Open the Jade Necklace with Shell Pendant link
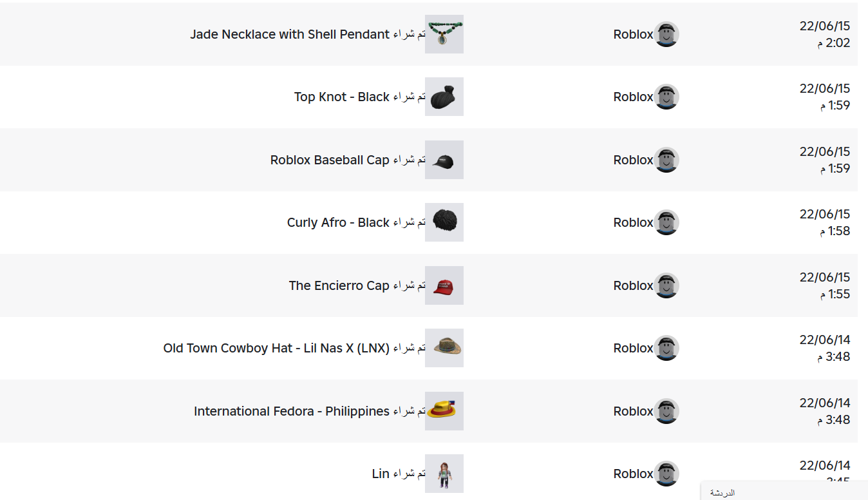Viewport: 868px width, 500px height. (290, 34)
